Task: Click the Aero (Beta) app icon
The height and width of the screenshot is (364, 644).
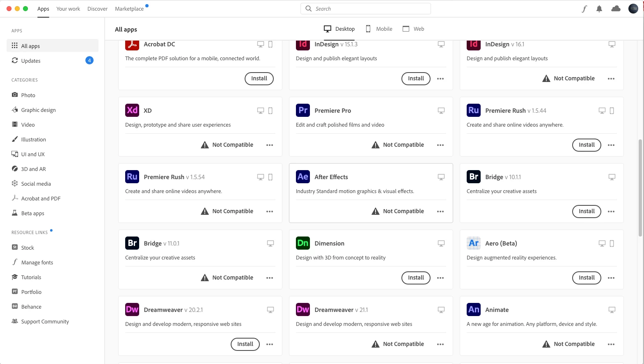Action: [x=474, y=243]
